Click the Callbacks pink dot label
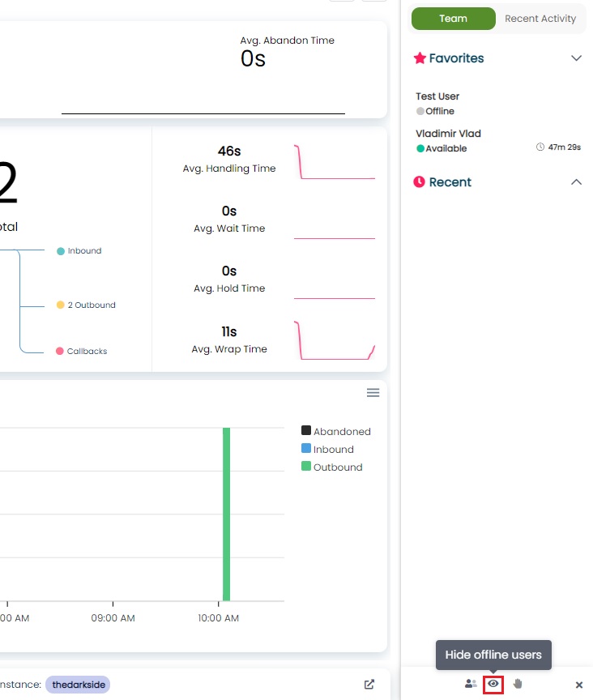This screenshot has height=700, width=593. (x=81, y=351)
